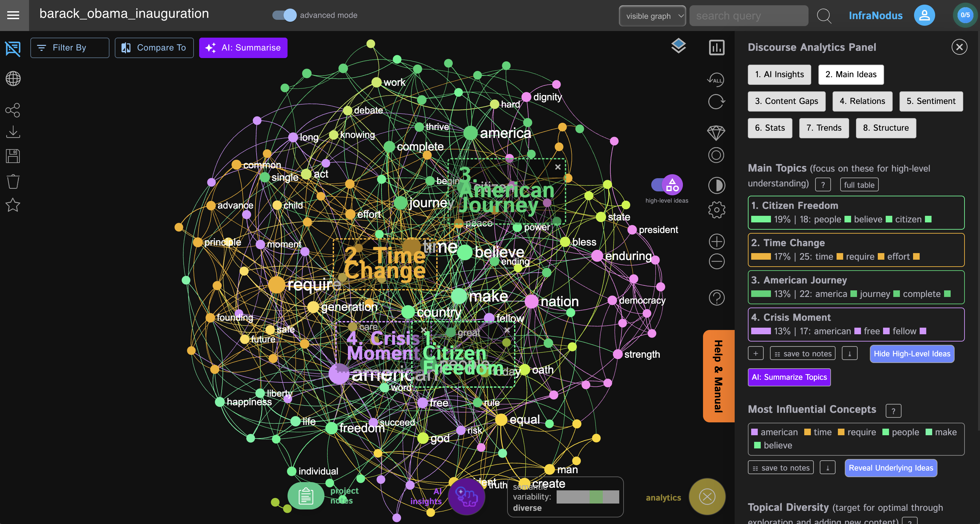This screenshot has height=524, width=980.
Task: Close the Discourse Analytics Panel
Action: coord(959,47)
